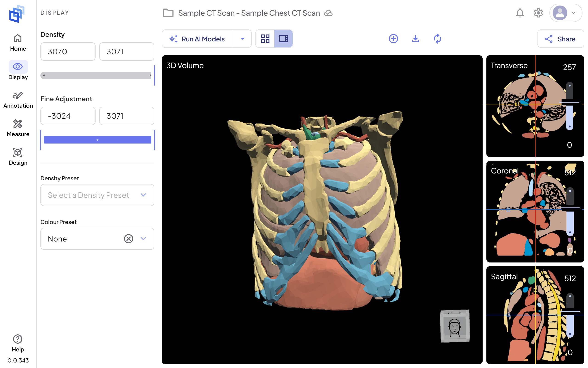Select the Sagittal view thumbnail
Viewport: 588px width, 368px height.
coord(535,315)
